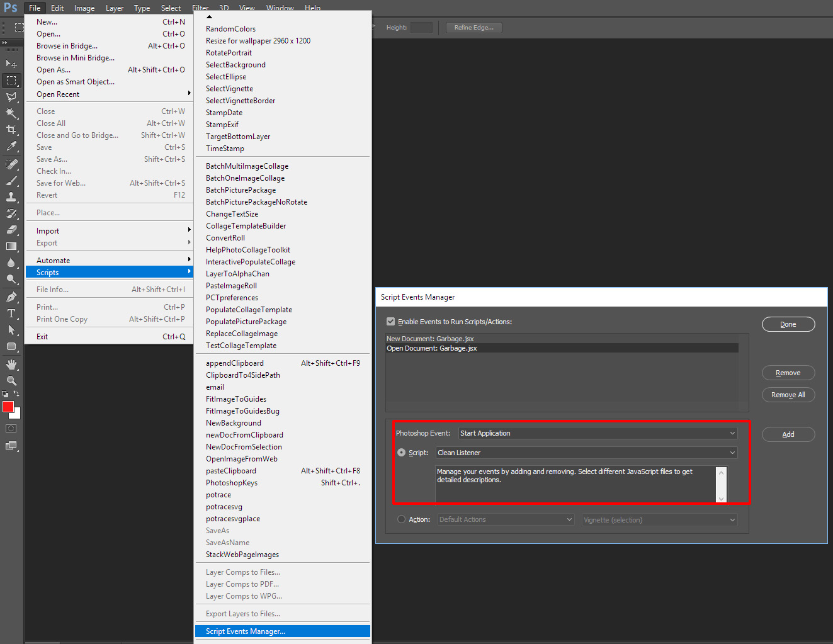Open the Script dropdown showing Clean Listener
Screen dimensions: 833x644
coord(586,452)
